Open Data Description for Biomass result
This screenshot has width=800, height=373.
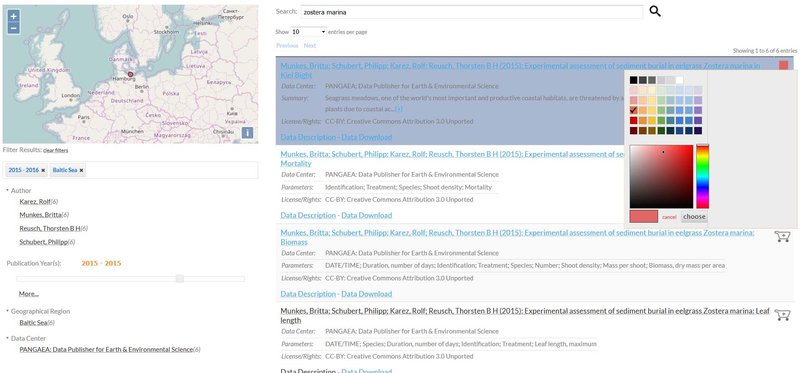[308, 294]
